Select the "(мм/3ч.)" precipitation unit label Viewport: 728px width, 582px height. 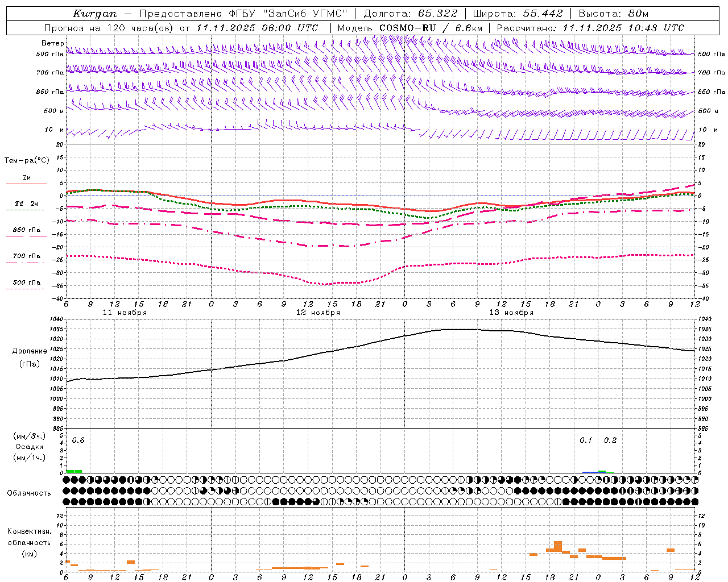(29, 436)
